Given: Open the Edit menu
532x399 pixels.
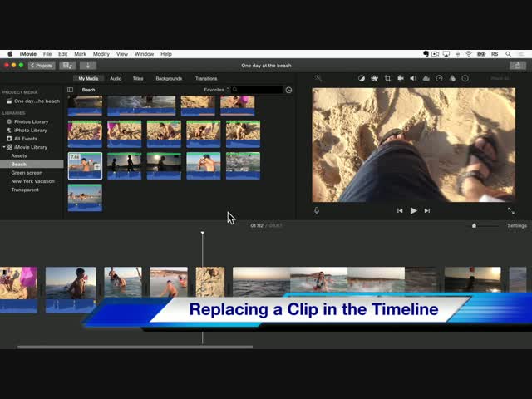Looking at the screenshot, I should [x=63, y=54].
